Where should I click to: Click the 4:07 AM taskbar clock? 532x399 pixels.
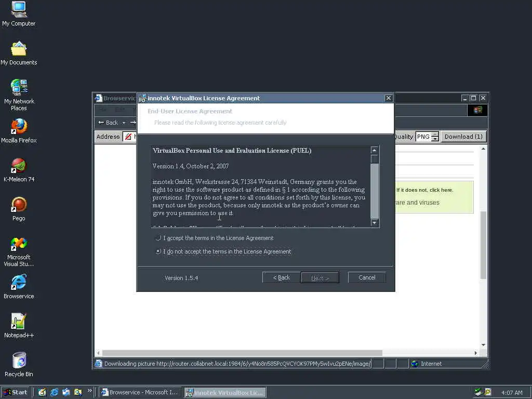(512, 393)
